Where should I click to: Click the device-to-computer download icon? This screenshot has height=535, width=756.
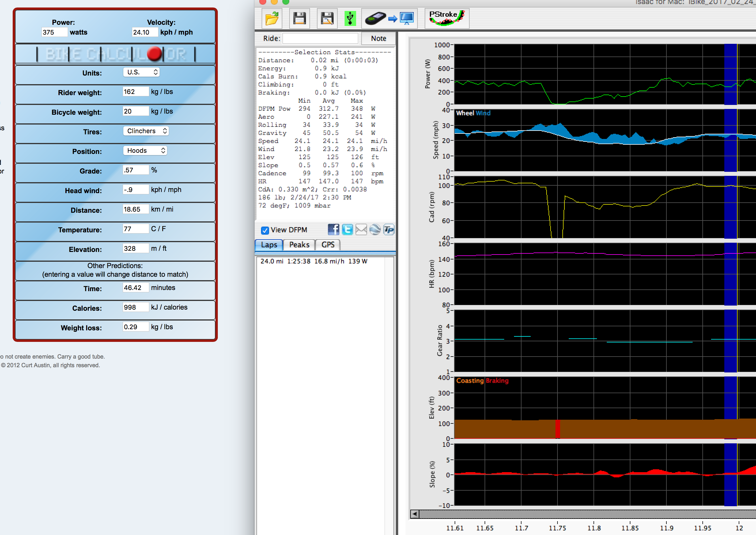pyautogui.click(x=390, y=18)
